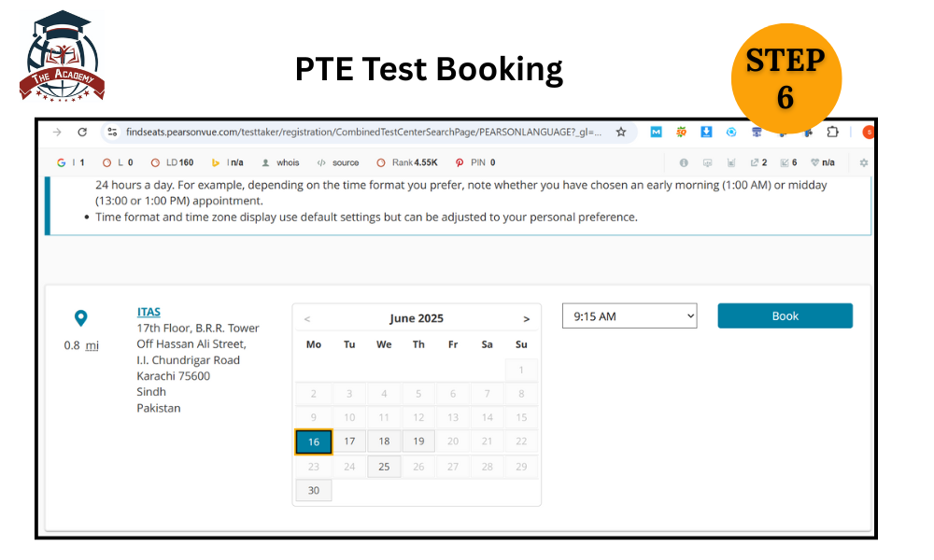
Task: Open site information icon in address bar
Action: coord(112,133)
